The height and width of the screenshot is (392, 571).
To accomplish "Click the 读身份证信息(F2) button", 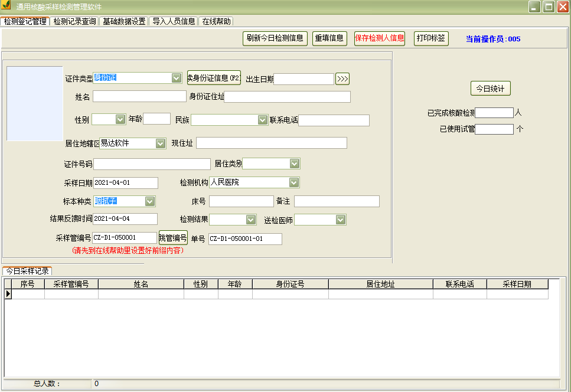I will click(x=213, y=77).
